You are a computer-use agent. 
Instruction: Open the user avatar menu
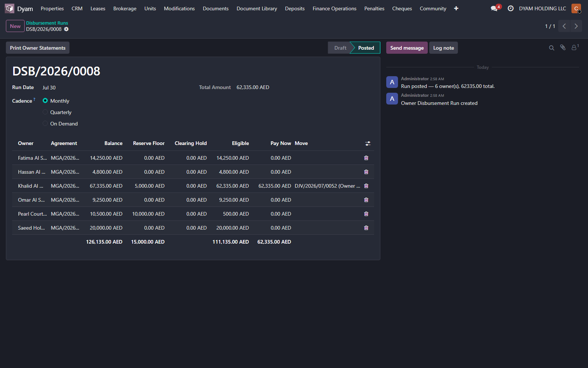pos(576,8)
